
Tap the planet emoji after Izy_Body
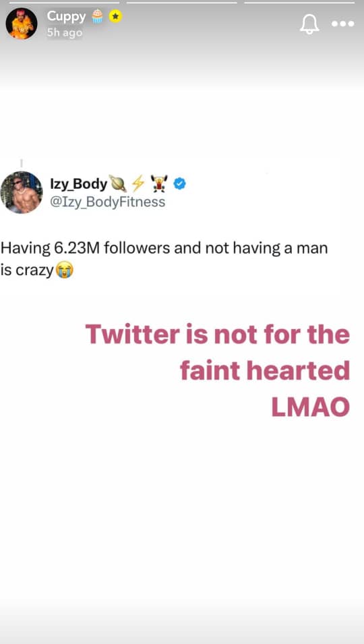click(117, 184)
